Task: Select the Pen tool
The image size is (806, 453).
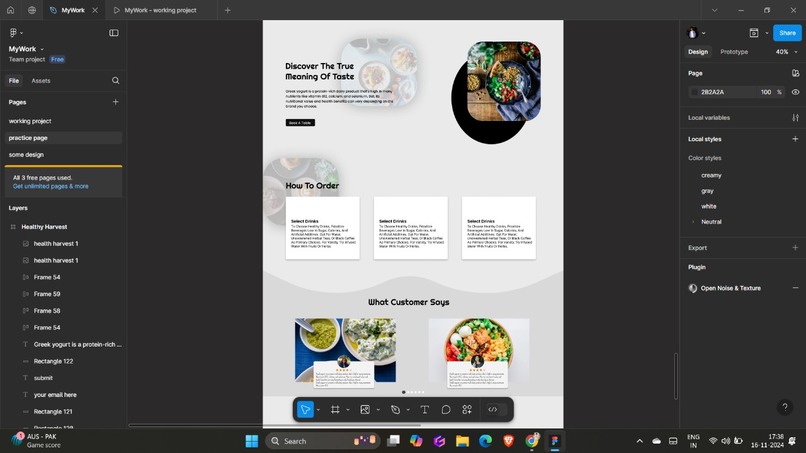Action: click(x=395, y=409)
